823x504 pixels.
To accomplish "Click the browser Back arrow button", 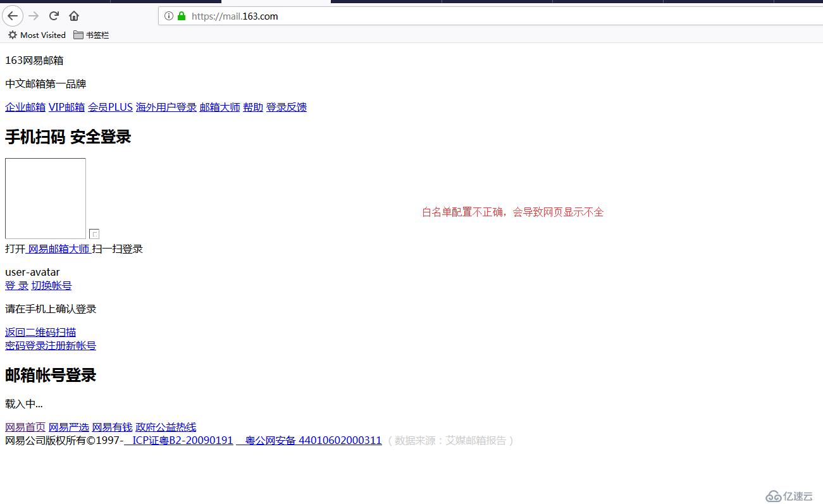I will (13, 16).
